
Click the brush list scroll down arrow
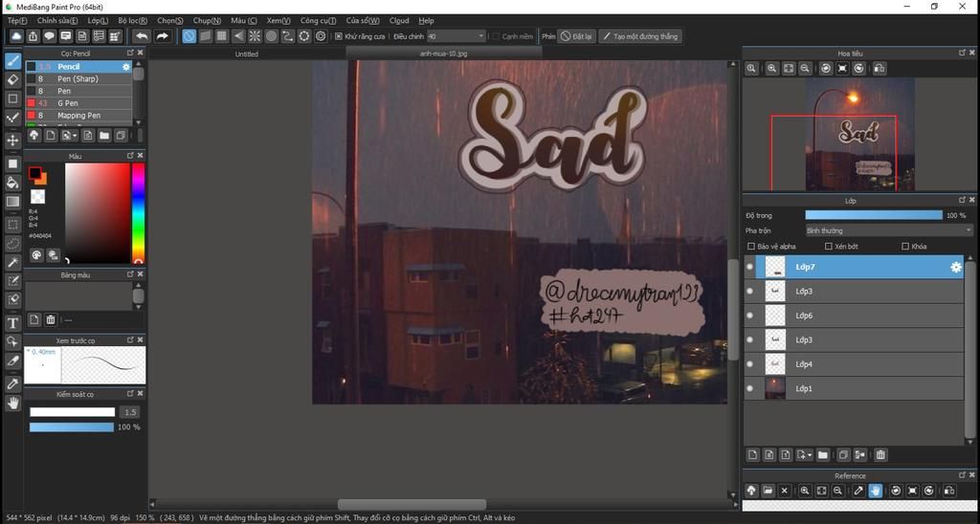[138, 122]
